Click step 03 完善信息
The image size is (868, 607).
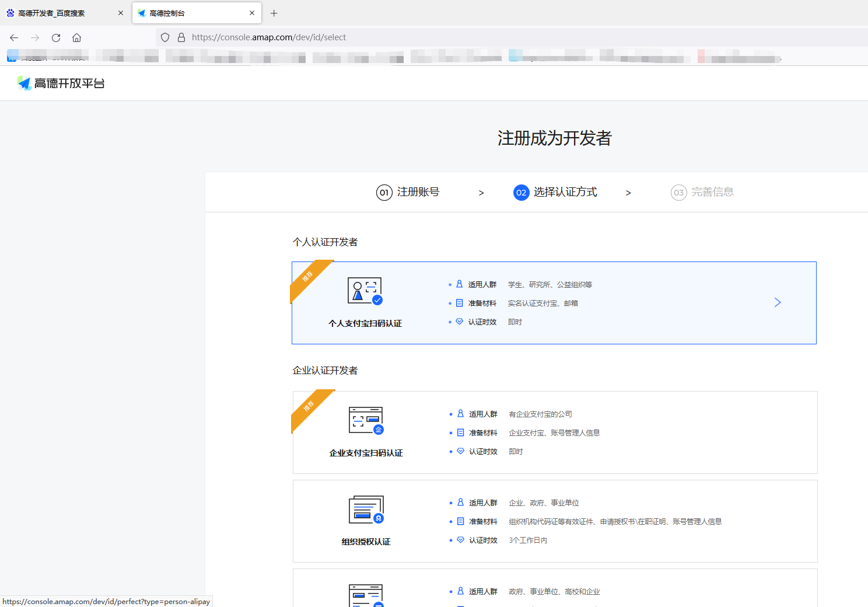point(702,192)
